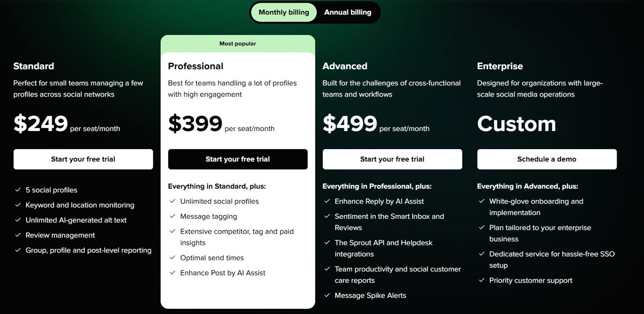Select the Professional plan heading
The height and width of the screenshot is (314, 644).
point(196,66)
